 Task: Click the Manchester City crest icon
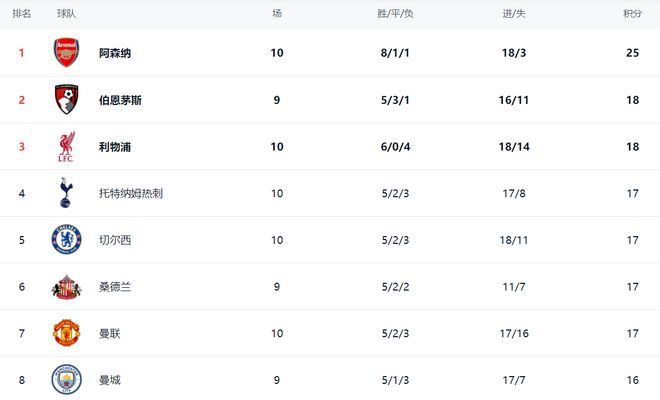(67, 380)
